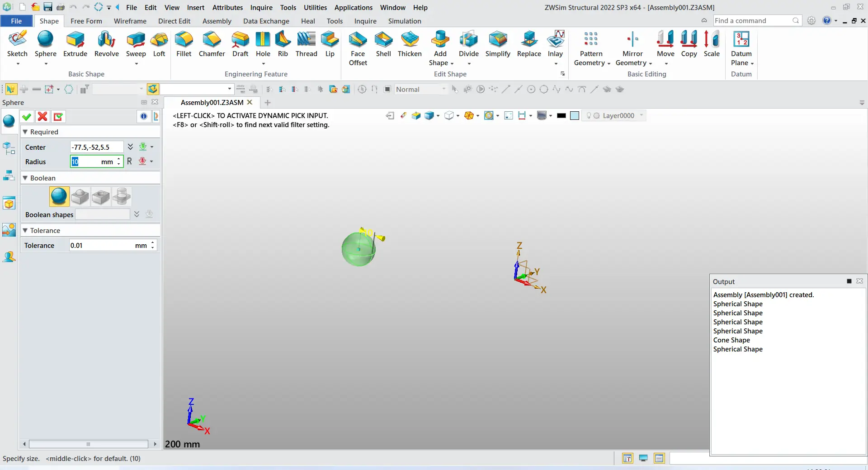Add a new document tab
This screenshot has height=470, width=868.
pos(268,103)
